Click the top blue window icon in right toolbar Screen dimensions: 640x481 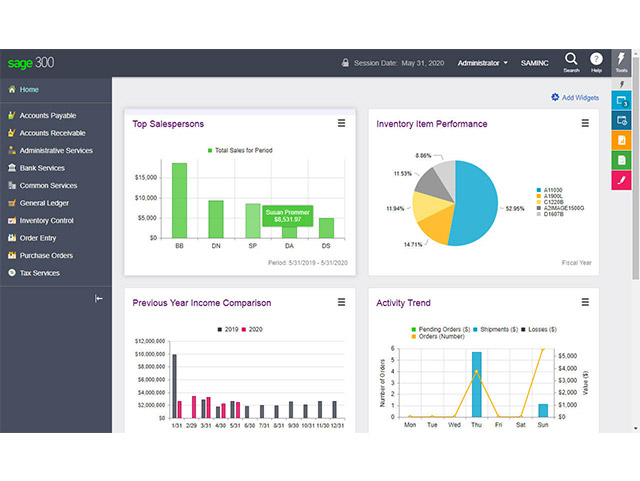click(621, 101)
